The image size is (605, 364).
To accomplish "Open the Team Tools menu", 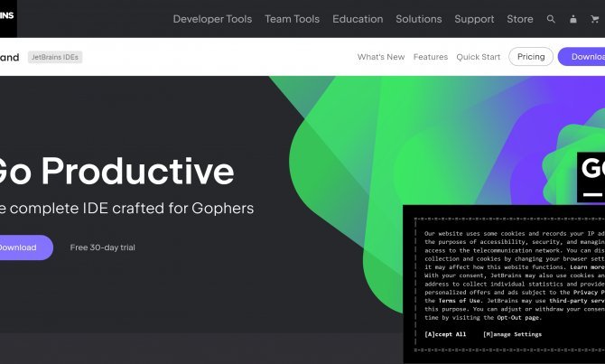I will pyautogui.click(x=292, y=19).
